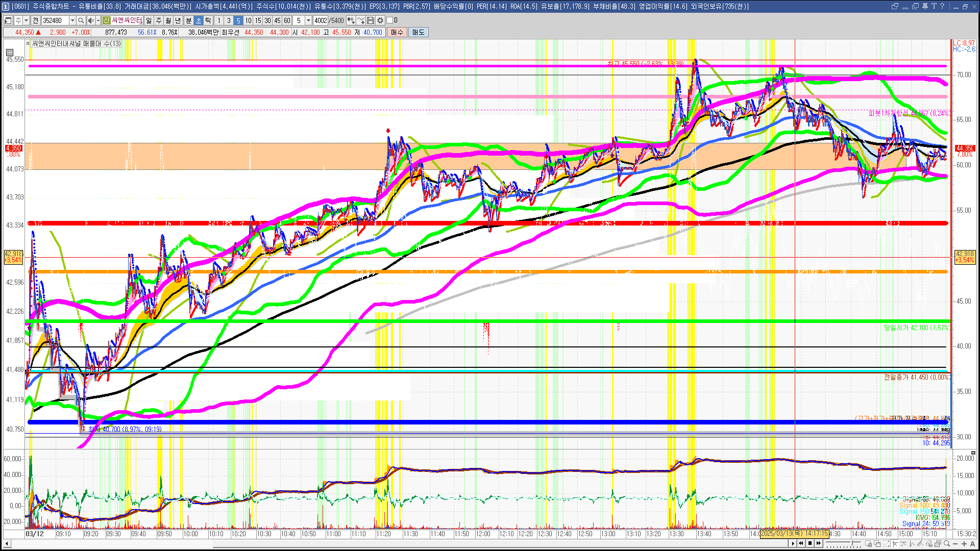980x551 pixels.
Task: Expand the stock code 352480 dropdown
Action: click(72, 20)
